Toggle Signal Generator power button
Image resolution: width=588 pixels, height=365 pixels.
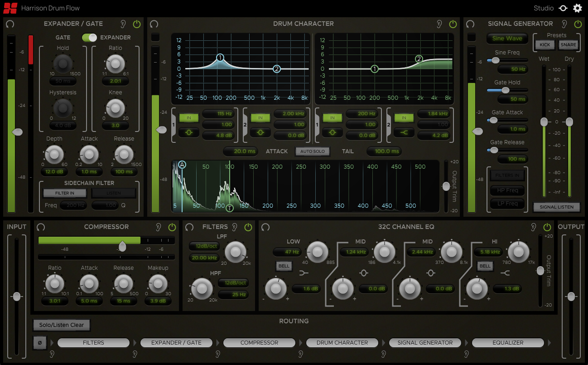[x=578, y=24]
